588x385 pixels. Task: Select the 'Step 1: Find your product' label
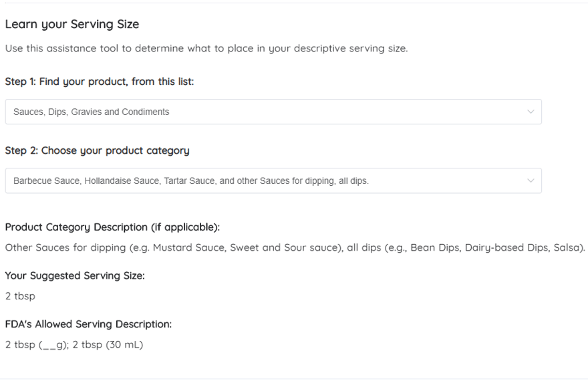click(100, 82)
